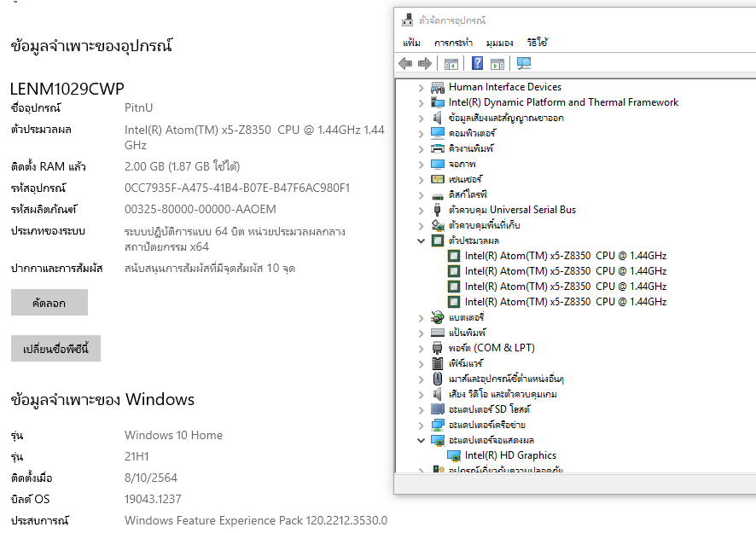Click the version value 21H1
This screenshot has width=756, height=533.
tap(137, 456)
